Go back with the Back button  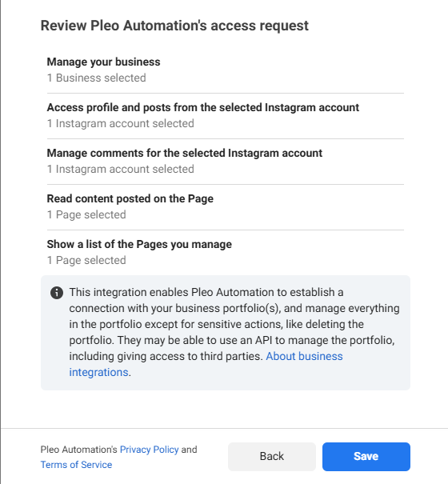click(x=272, y=457)
